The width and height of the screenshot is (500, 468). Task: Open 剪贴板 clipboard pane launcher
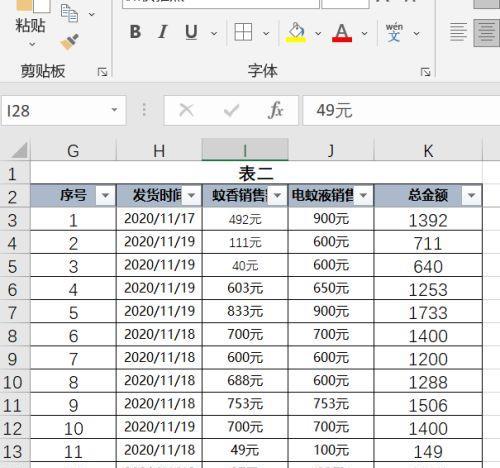[x=102, y=72]
